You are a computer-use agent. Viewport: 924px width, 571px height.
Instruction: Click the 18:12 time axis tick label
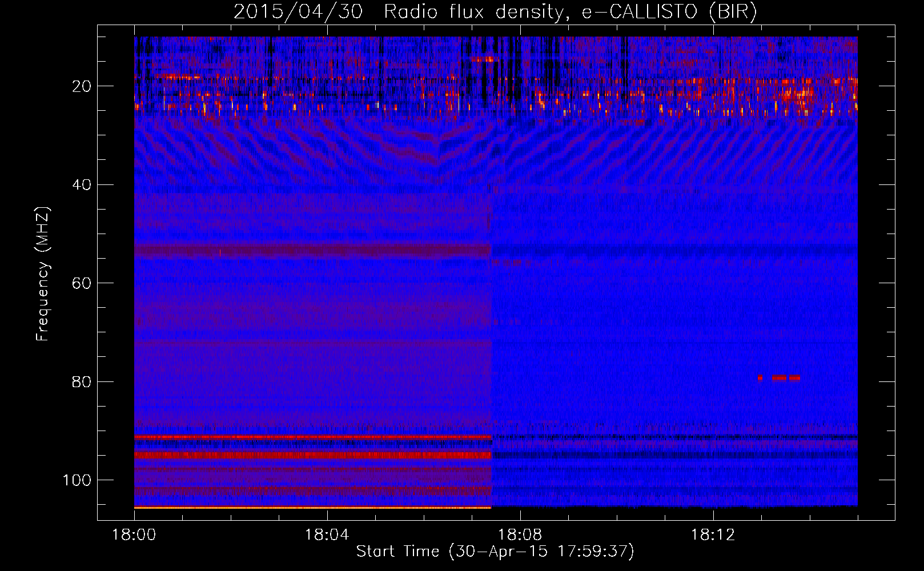pyautogui.click(x=713, y=535)
